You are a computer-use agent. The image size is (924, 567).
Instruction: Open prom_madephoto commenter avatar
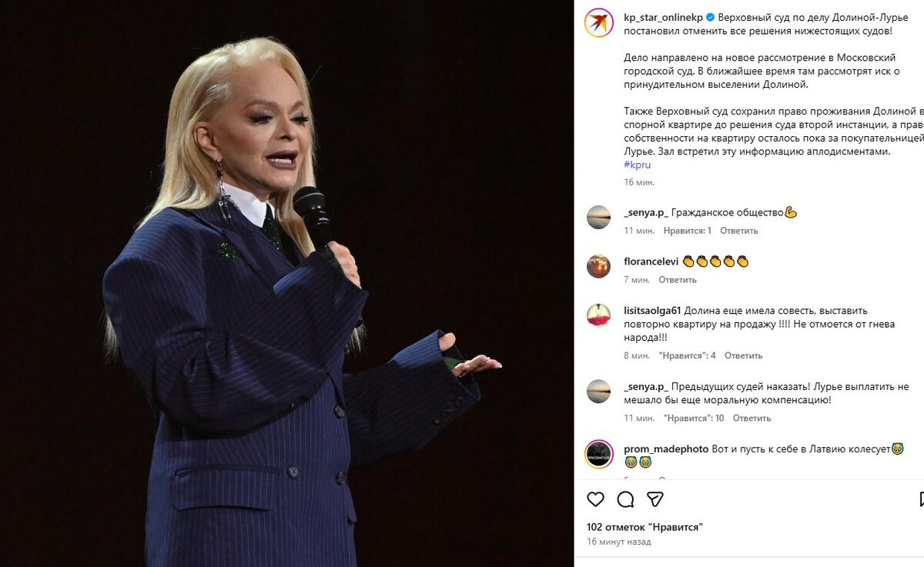pyautogui.click(x=598, y=453)
